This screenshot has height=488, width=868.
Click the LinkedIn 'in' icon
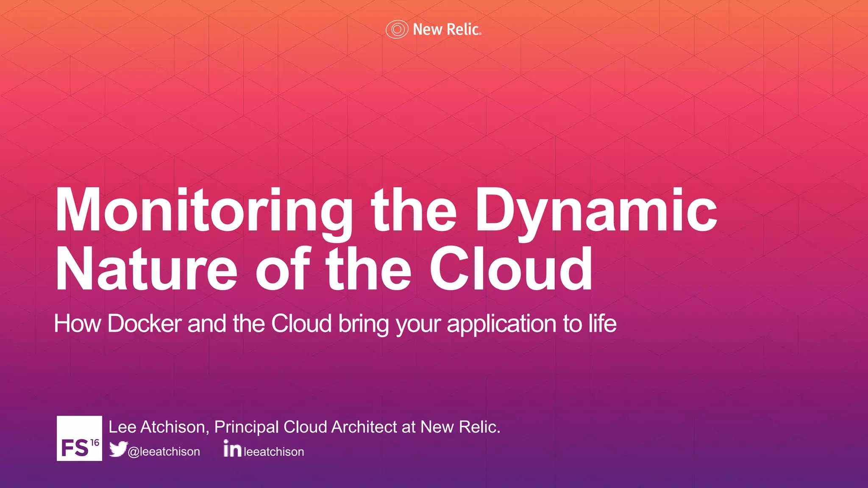232,448
